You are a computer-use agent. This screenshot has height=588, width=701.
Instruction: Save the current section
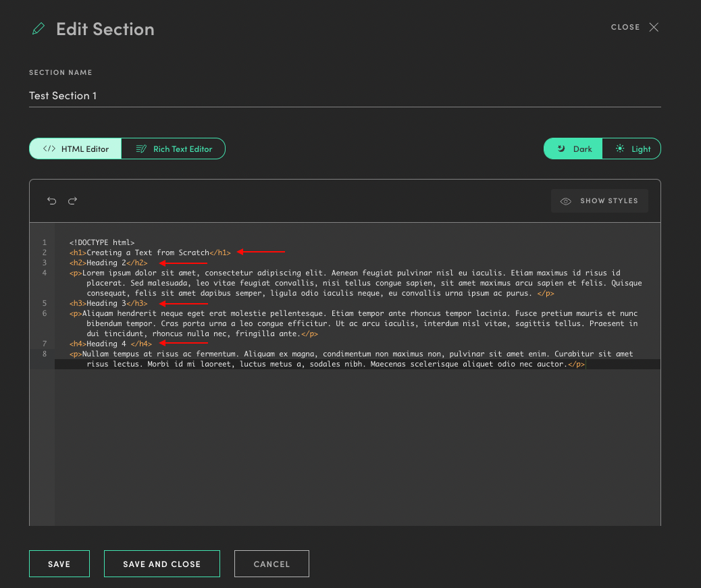click(x=59, y=564)
